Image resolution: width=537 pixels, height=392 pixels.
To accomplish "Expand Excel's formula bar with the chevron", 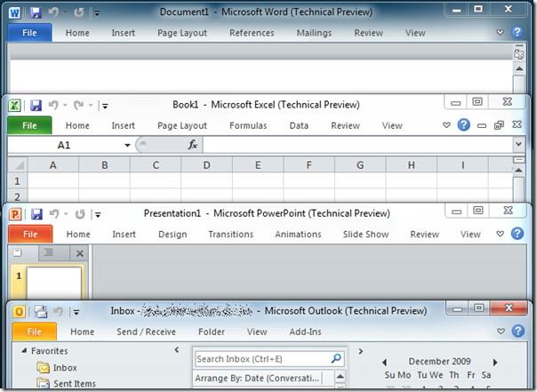I will (518, 145).
